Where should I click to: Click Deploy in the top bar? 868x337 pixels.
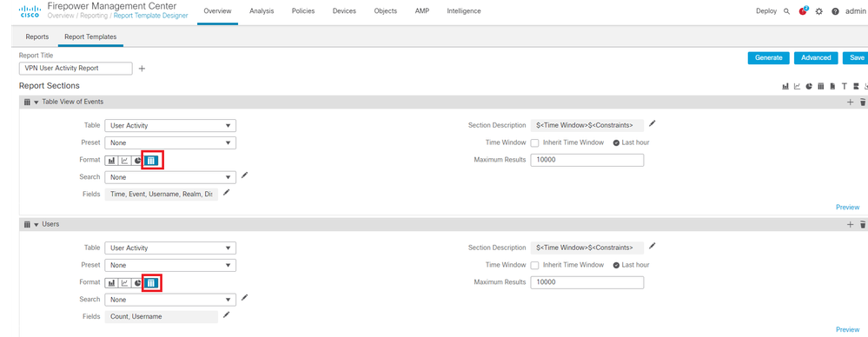click(x=766, y=11)
